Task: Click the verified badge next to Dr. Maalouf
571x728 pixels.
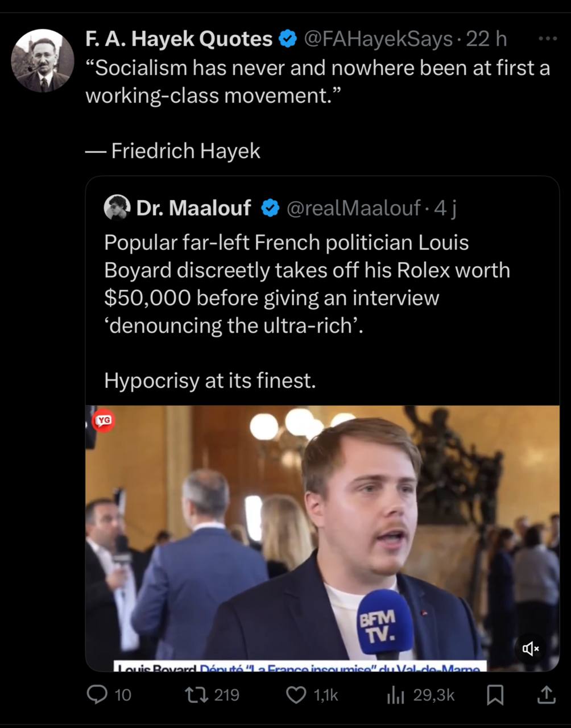Action: click(x=270, y=208)
